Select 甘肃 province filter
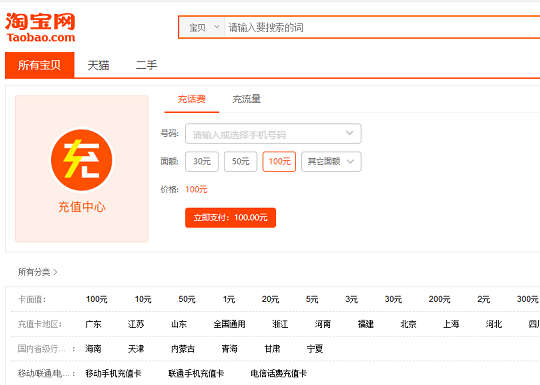The image size is (540, 385). (272, 349)
